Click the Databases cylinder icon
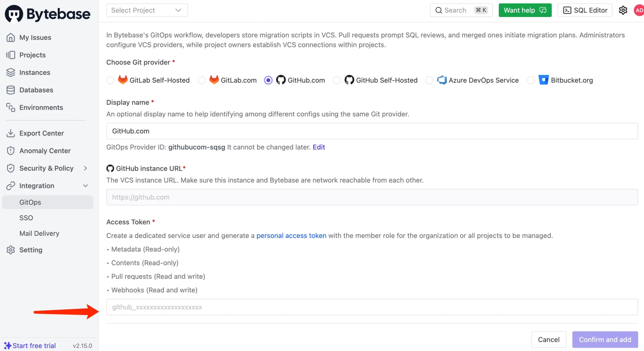This screenshot has height=351, width=644. (x=11, y=90)
